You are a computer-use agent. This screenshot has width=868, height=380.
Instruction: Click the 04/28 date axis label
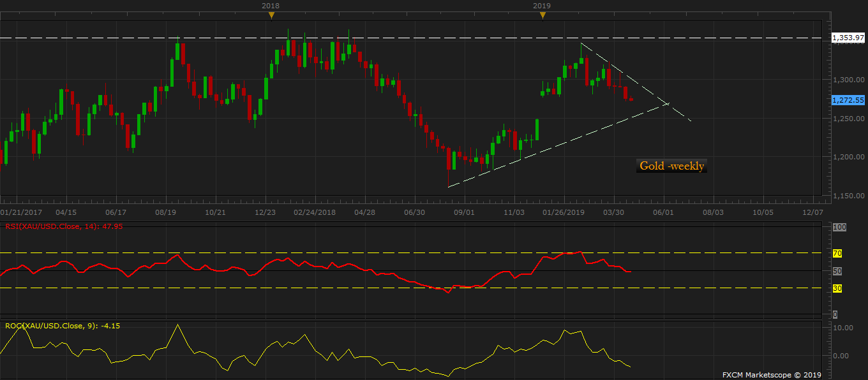point(364,212)
